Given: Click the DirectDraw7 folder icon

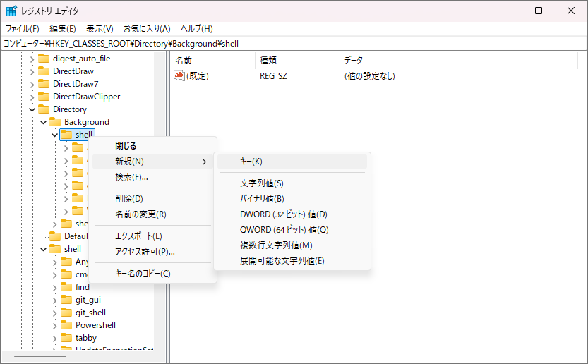Looking at the screenshot, I should pos(44,84).
